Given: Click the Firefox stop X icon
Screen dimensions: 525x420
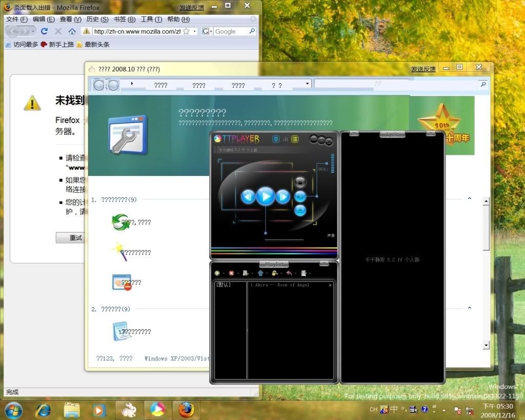Looking at the screenshot, I should click(58, 31).
